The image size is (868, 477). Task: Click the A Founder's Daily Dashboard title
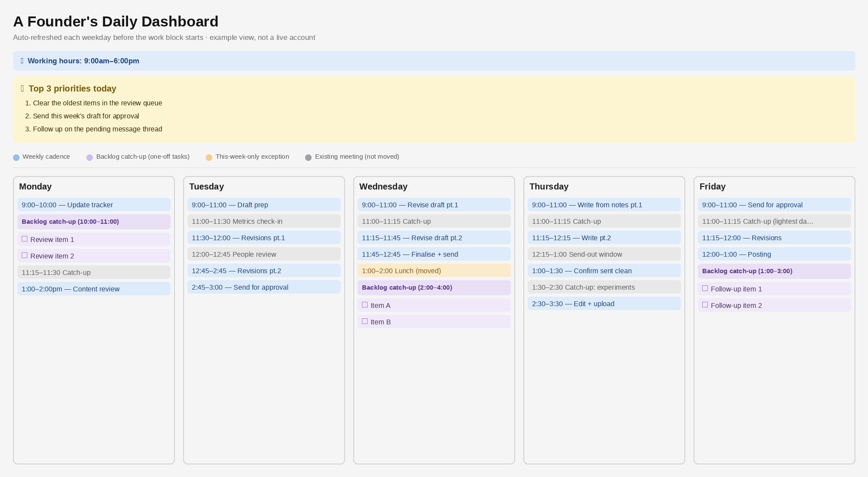coord(115,21)
